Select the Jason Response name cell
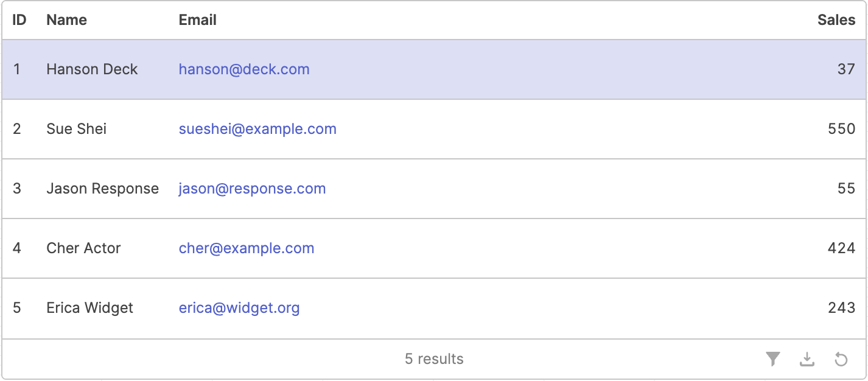 [x=102, y=189]
